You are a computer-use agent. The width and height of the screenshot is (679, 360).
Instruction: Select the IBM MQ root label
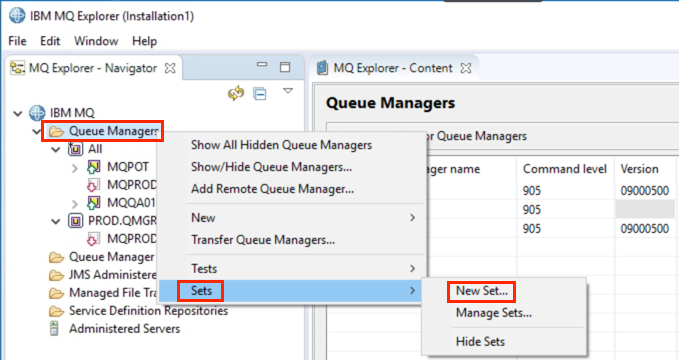(72, 113)
